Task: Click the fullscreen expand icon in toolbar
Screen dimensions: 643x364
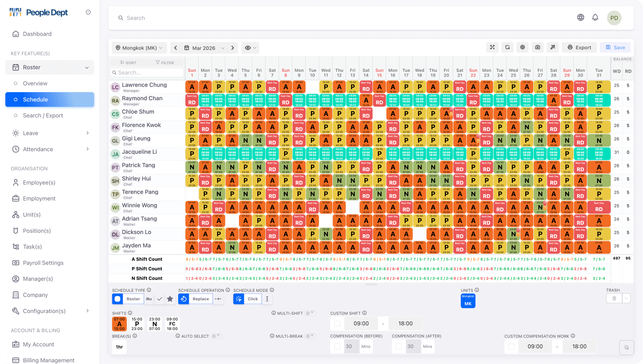Action: coord(492,48)
